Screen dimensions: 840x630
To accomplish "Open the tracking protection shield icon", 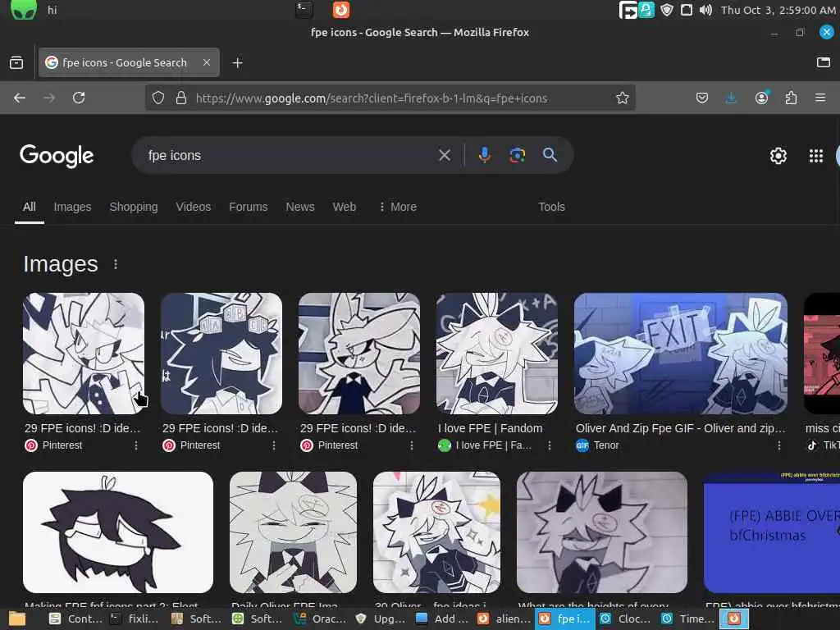I will (158, 98).
